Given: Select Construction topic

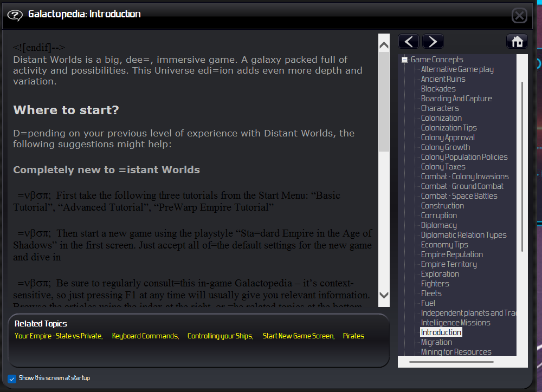Looking at the screenshot, I should 442,206.
